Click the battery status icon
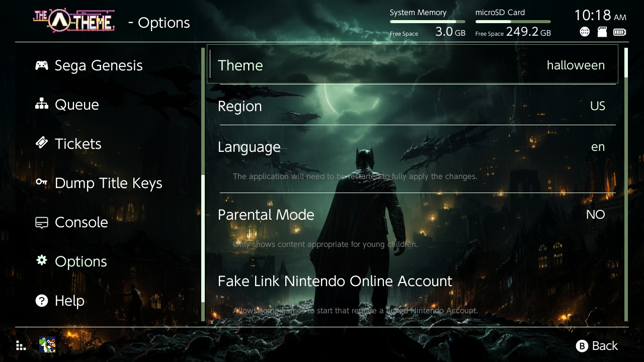The width and height of the screenshot is (644, 362). (620, 32)
